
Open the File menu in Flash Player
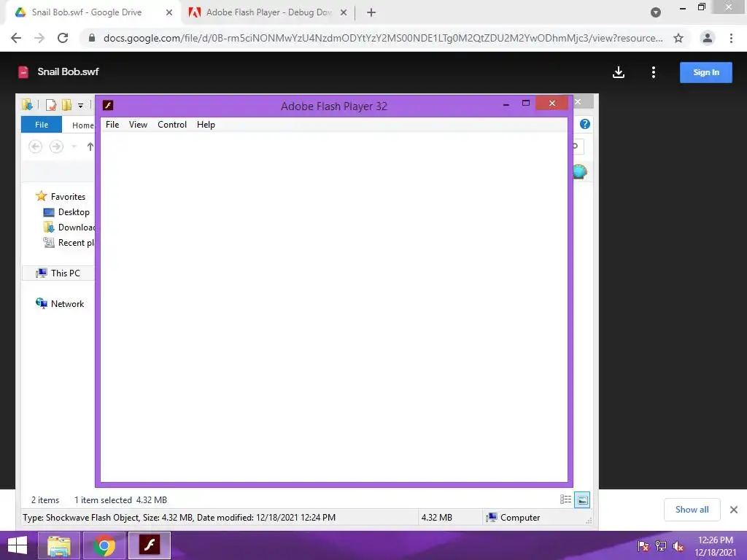(112, 125)
